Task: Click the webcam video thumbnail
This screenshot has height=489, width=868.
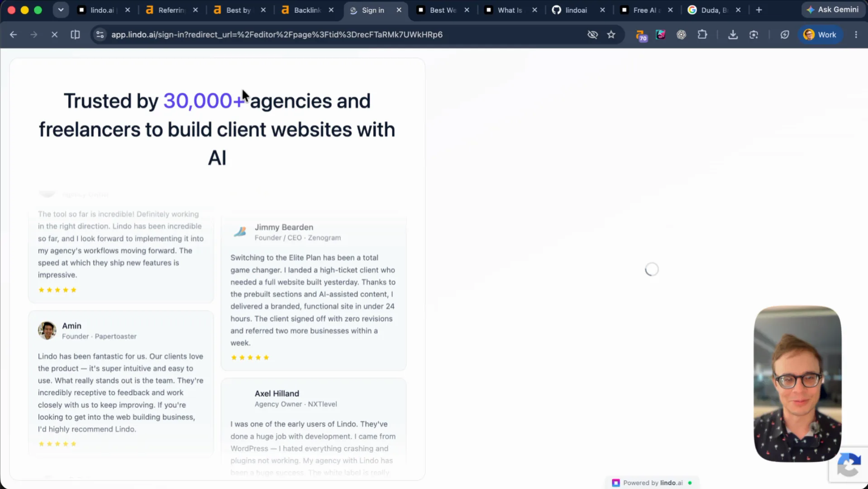Action: [797, 384]
